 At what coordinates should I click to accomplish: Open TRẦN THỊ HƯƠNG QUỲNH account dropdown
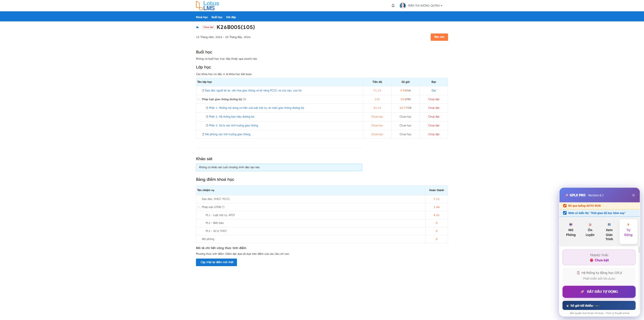pos(425,6)
